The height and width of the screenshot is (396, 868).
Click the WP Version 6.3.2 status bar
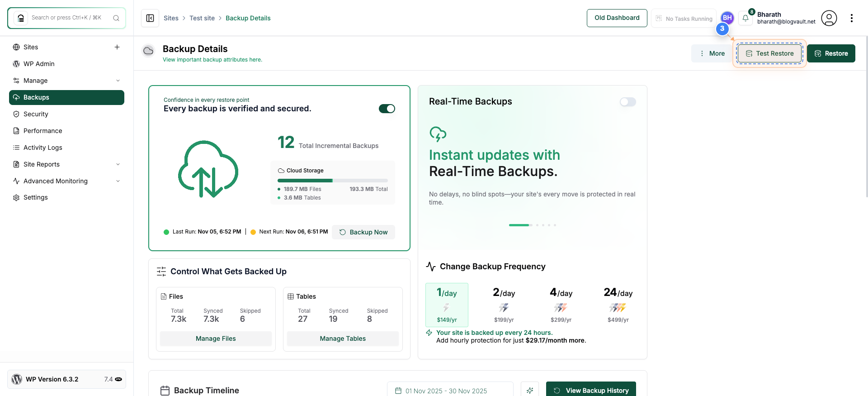point(66,379)
